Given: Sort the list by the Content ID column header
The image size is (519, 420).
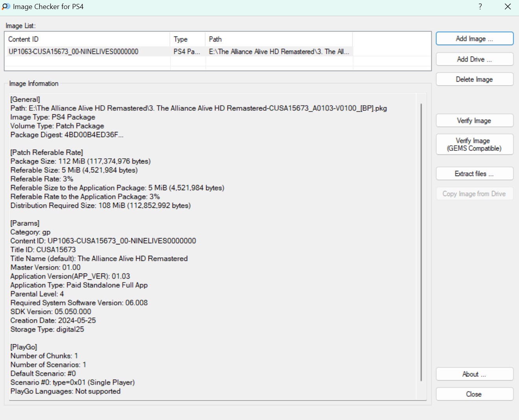Looking at the screenshot, I should pos(87,39).
